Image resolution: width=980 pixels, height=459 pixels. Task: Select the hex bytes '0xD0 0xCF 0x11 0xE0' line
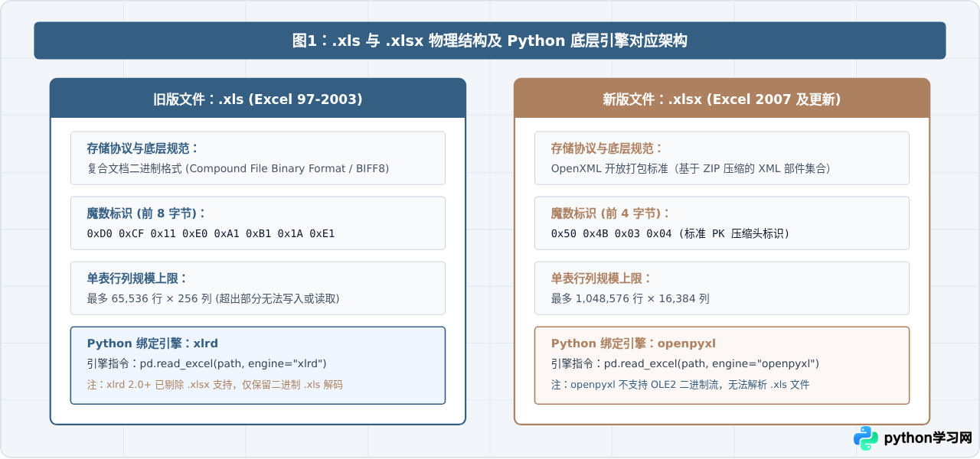211,233
